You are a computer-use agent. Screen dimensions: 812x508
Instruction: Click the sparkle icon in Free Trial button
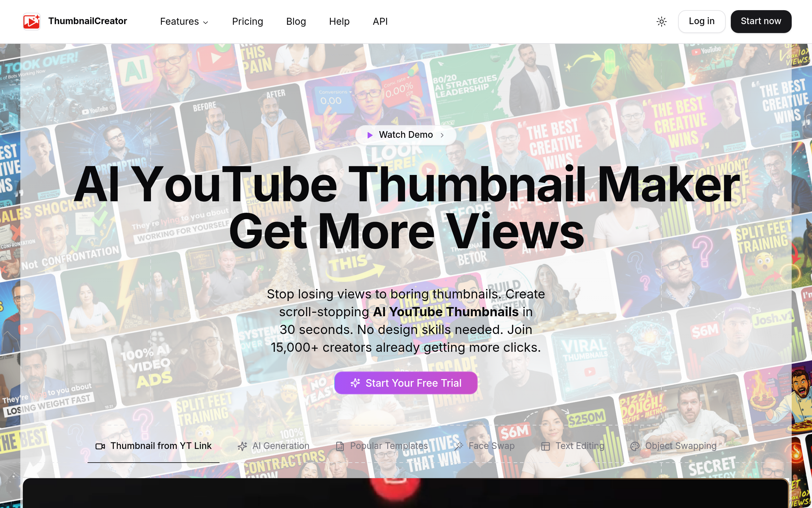pos(355,383)
